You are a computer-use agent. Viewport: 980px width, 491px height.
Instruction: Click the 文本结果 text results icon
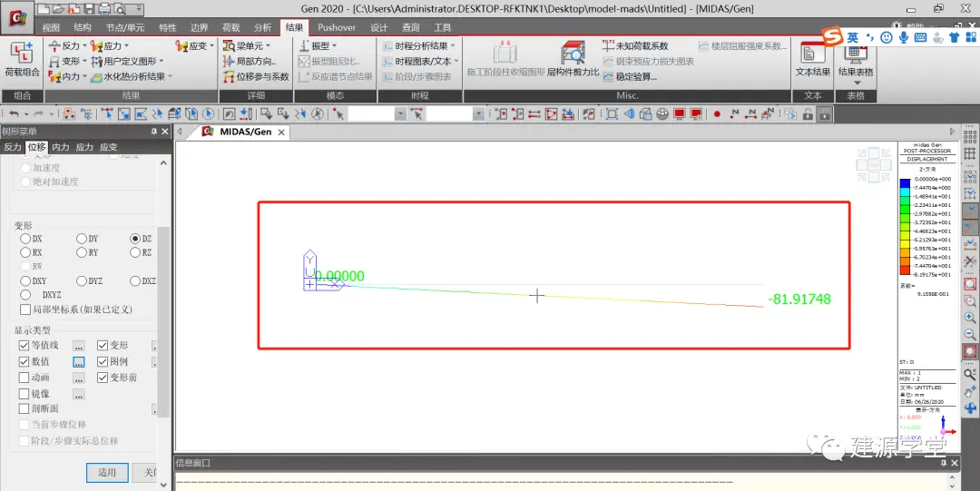812,61
